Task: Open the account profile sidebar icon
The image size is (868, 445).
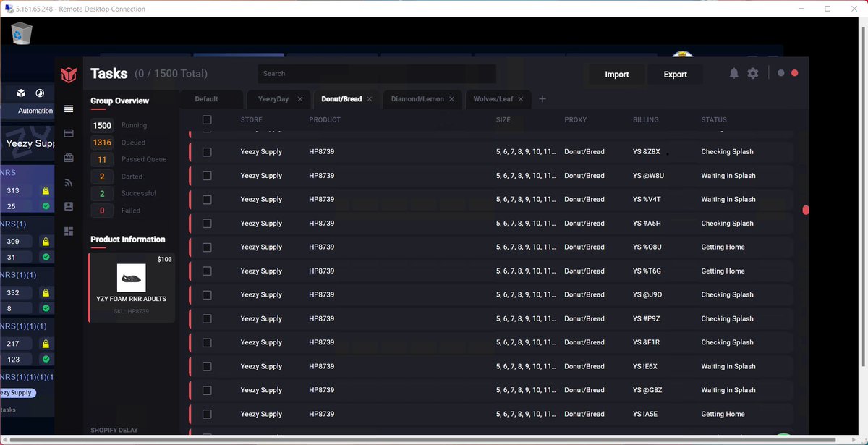Action: coord(69,206)
